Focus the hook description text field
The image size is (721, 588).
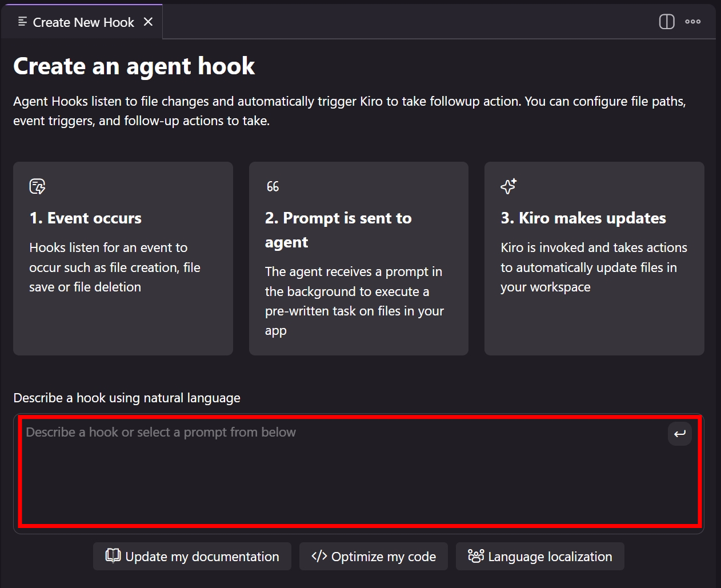pyautogui.click(x=359, y=474)
